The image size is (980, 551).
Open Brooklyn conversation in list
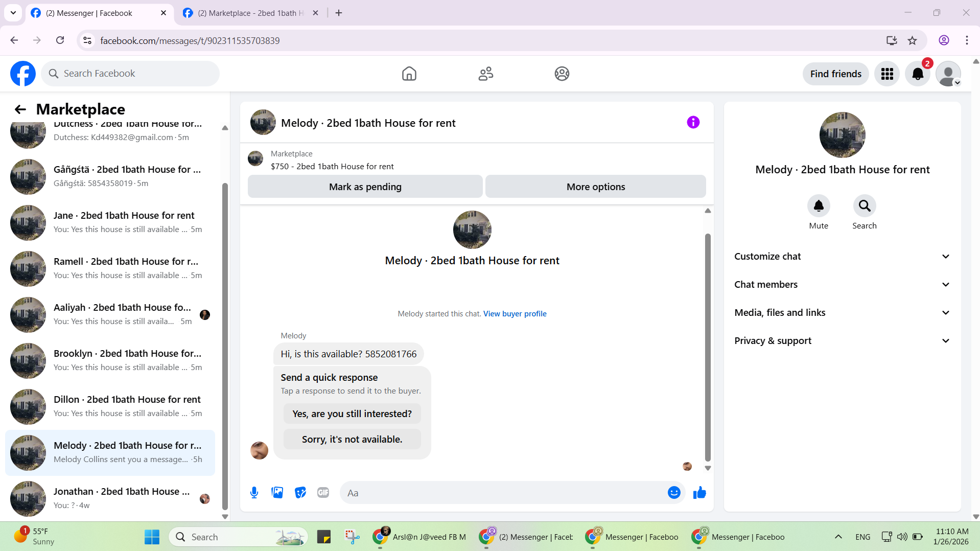[x=110, y=361]
